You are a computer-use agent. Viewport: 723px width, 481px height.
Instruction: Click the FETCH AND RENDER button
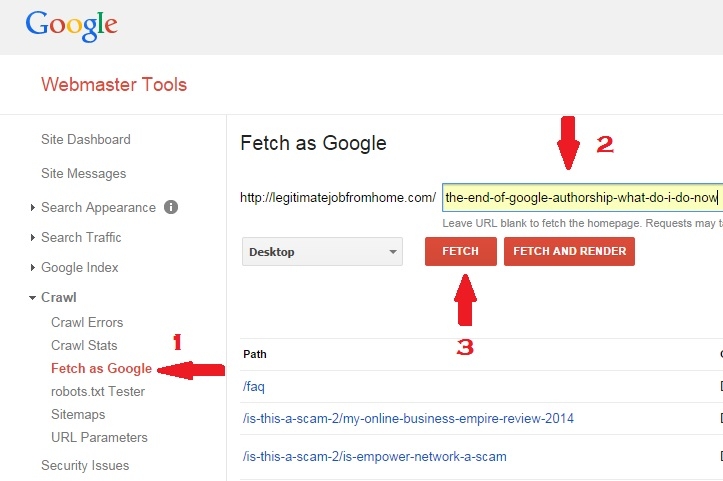coord(569,251)
